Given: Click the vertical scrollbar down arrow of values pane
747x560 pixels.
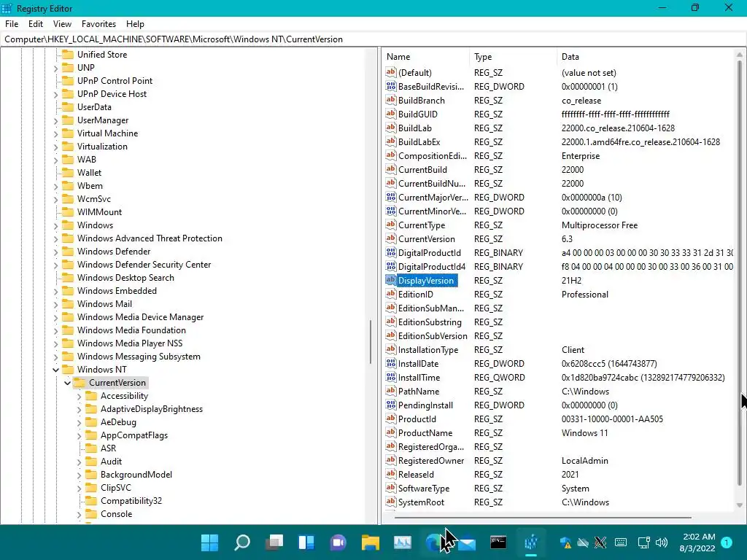Looking at the screenshot, I should 740,505.
